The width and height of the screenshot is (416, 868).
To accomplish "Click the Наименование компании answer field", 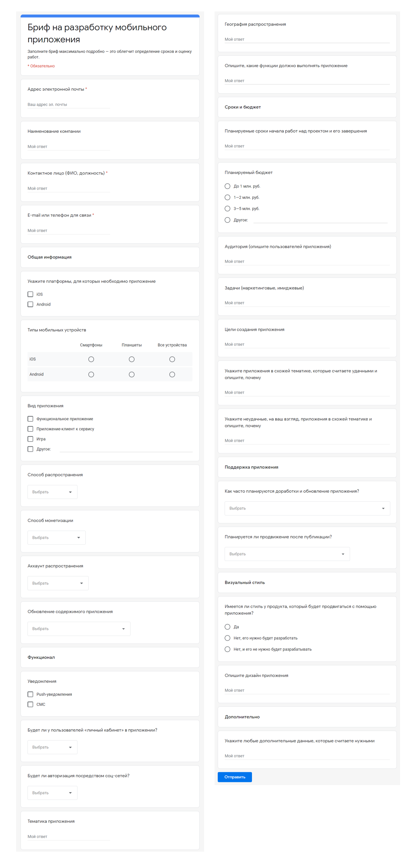I will (x=68, y=146).
